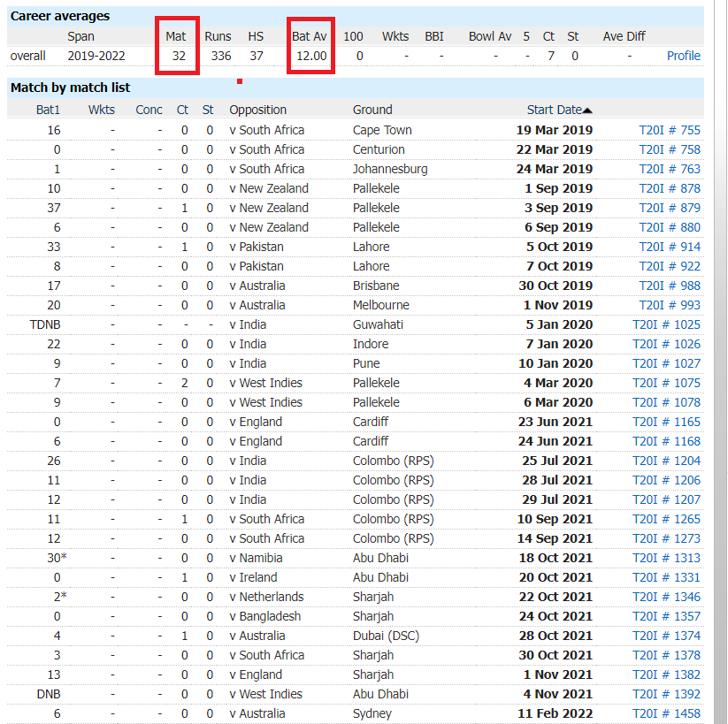Open match link T20I # 878
The width and height of the screenshot is (728, 724).
pos(670,188)
